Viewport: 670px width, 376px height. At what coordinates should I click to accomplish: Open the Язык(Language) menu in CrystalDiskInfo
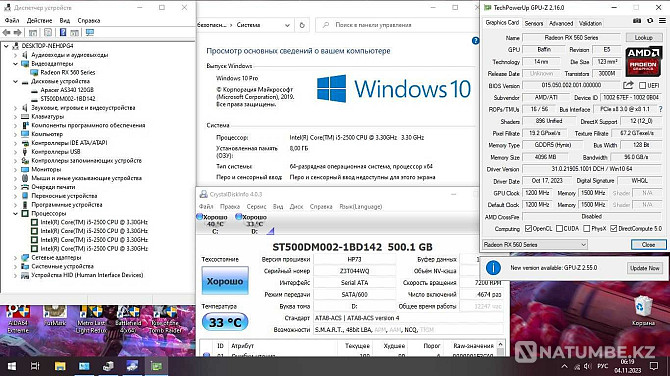(x=361, y=206)
